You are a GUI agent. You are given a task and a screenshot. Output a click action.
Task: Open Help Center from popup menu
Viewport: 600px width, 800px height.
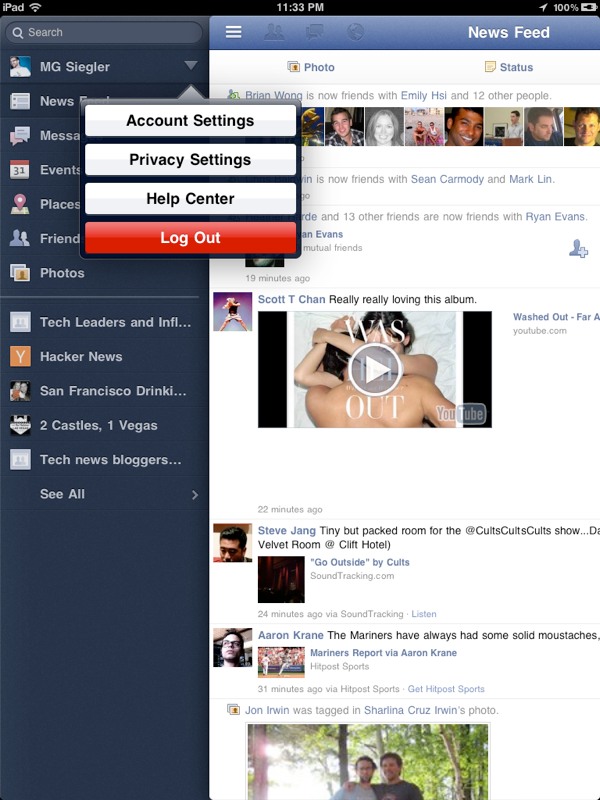[190, 198]
